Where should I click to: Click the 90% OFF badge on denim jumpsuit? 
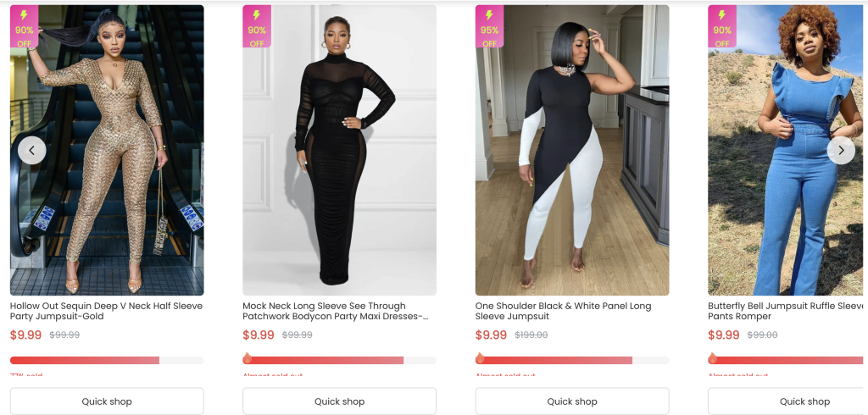coord(722,27)
